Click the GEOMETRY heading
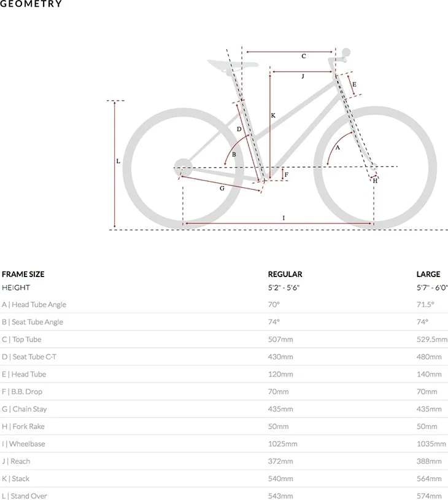Screen dimensions: 448x500 31,4
